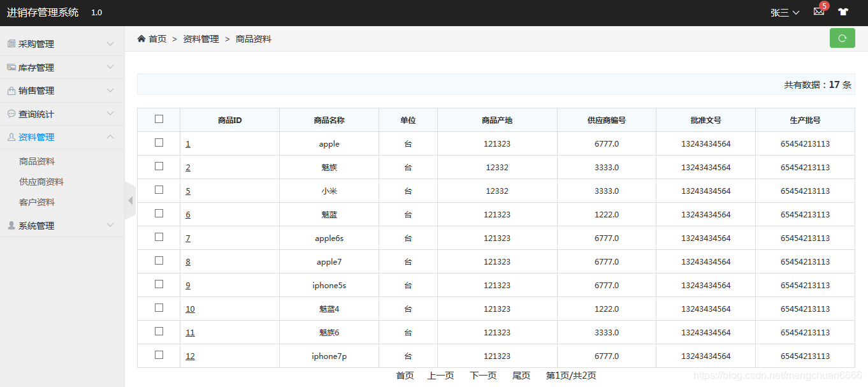The height and width of the screenshot is (387, 868).
Task: Click the 生产批号 column header
Action: pyautogui.click(x=805, y=120)
